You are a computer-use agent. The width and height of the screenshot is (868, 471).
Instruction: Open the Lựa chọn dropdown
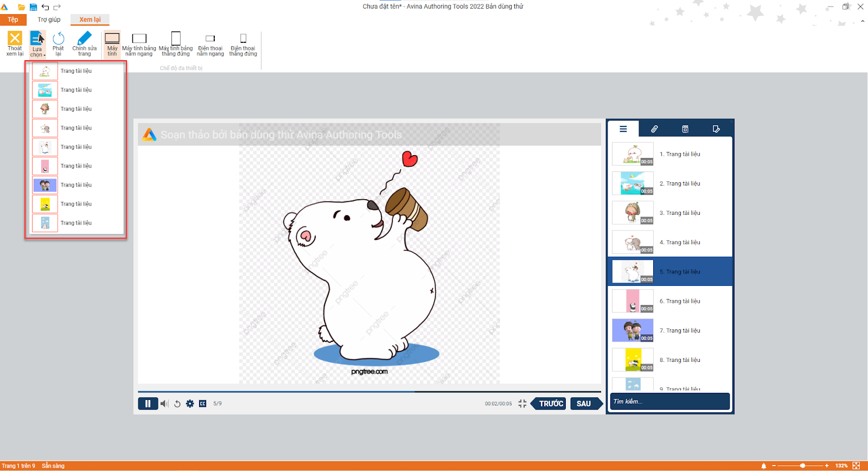point(37,44)
